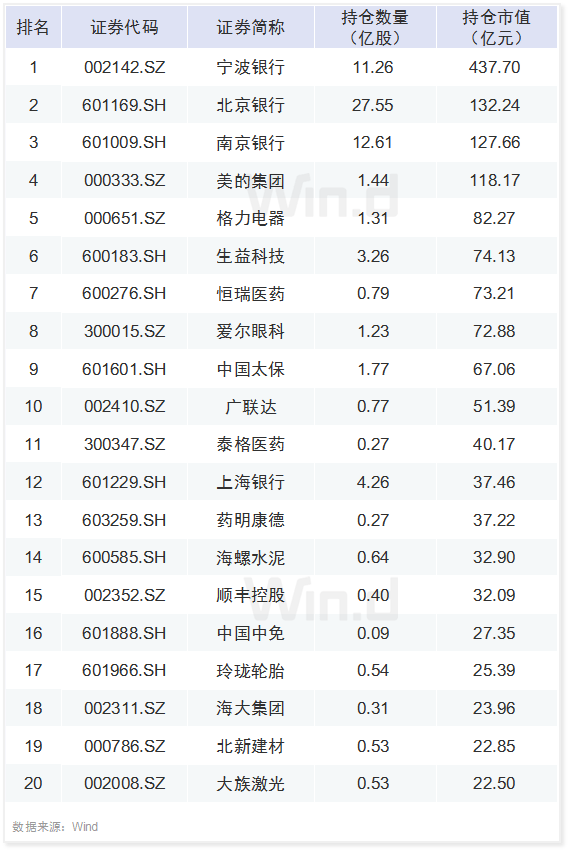Select stock code 600276.SH

click(x=124, y=293)
